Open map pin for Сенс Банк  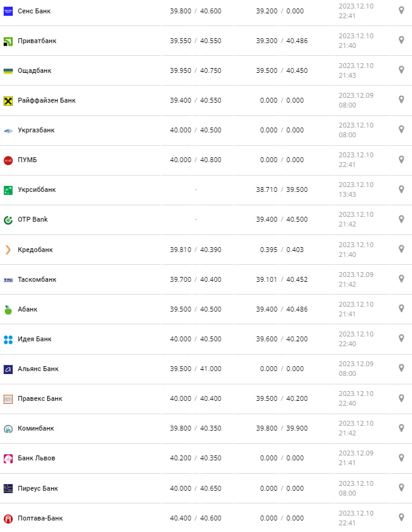[x=401, y=10]
